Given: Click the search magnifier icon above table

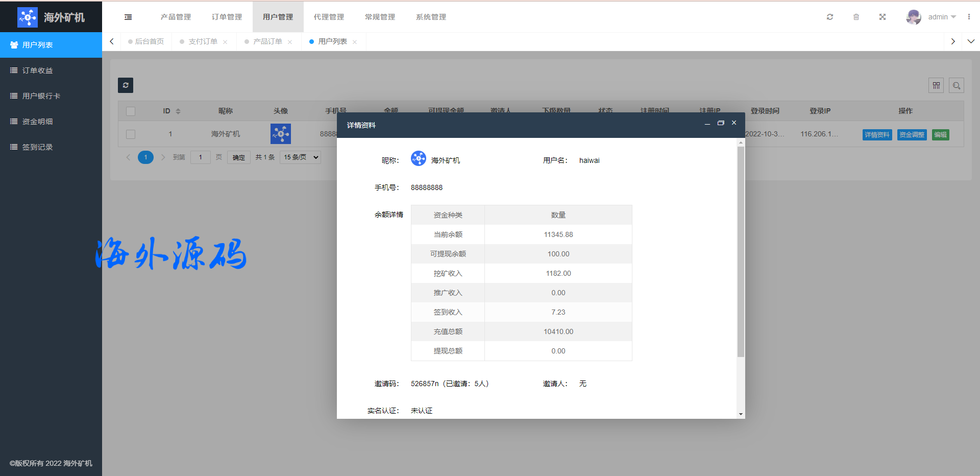Looking at the screenshot, I should pyautogui.click(x=957, y=85).
